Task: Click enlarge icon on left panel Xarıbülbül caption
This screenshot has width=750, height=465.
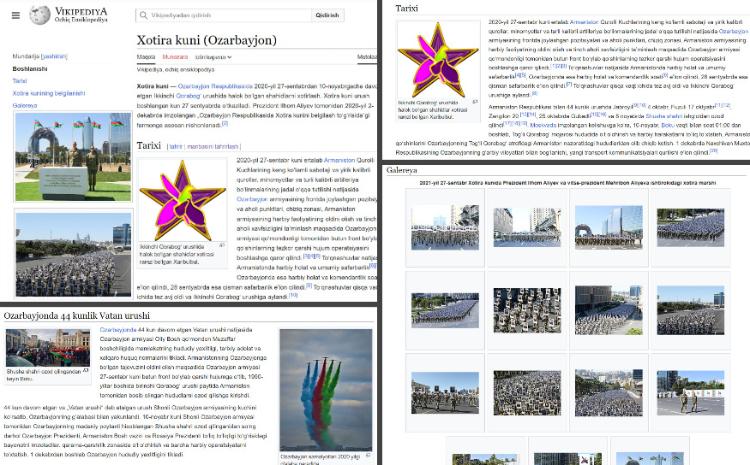Action: click(221, 245)
